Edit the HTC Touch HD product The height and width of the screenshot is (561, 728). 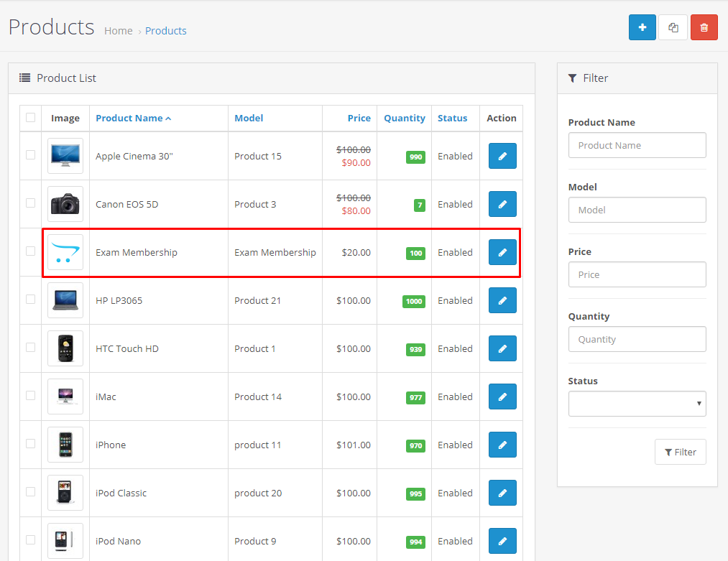coord(502,348)
